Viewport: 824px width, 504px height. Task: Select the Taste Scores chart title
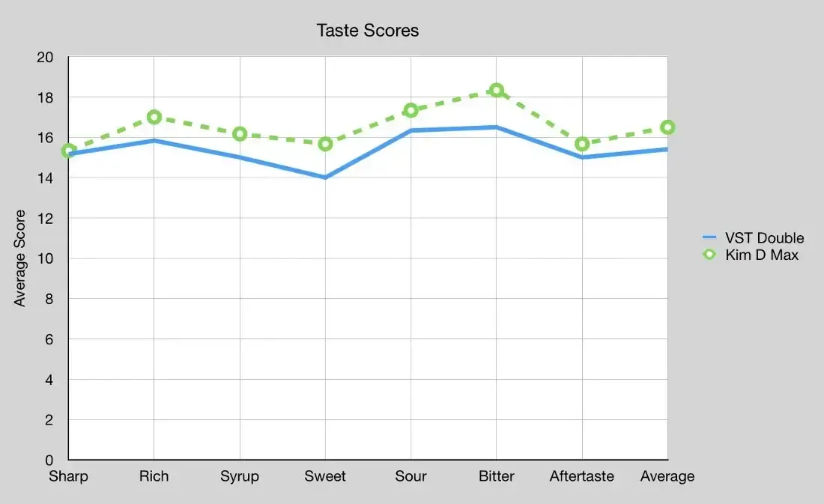click(x=367, y=31)
